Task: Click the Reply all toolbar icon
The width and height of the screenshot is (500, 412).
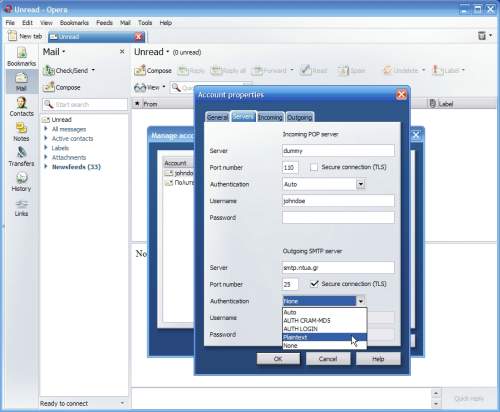Action: tap(216, 70)
